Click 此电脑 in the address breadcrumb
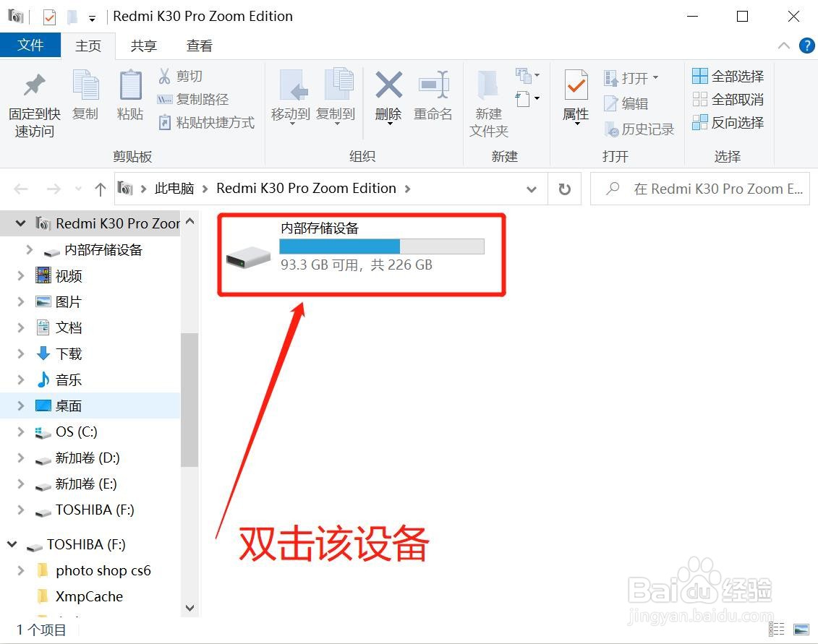Image resolution: width=818 pixels, height=644 pixels. (174, 188)
